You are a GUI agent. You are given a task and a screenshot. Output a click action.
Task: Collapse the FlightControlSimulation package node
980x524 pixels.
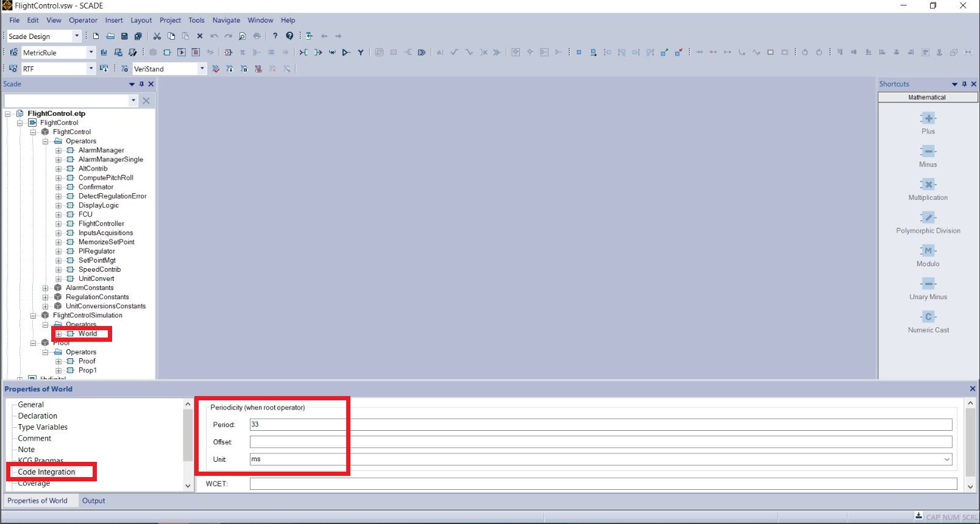click(x=34, y=316)
